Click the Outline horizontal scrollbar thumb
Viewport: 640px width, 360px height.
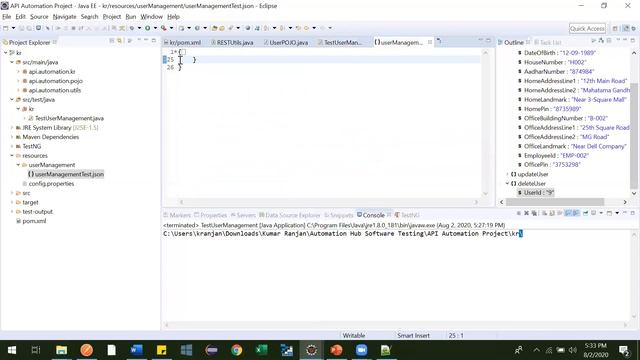click(555, 202)
